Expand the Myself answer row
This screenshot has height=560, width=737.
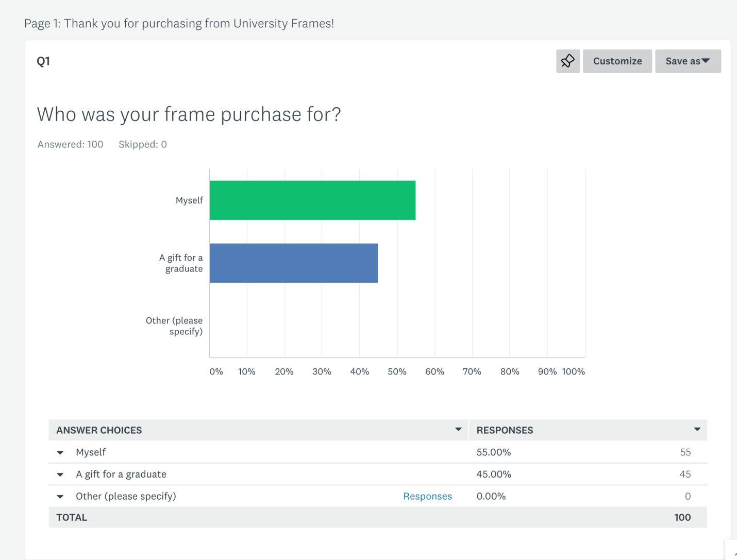[60, 452]
